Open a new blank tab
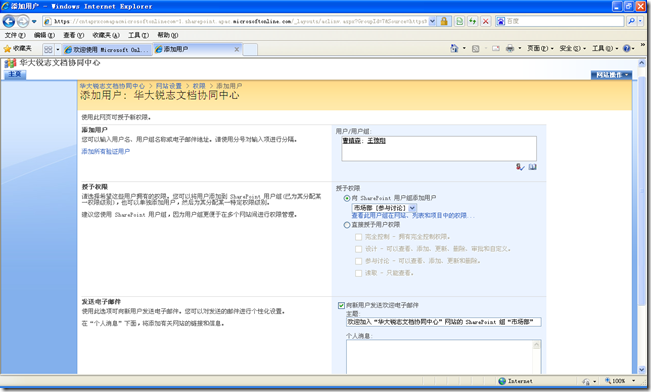The image size is (651, 392). (250, 49)
